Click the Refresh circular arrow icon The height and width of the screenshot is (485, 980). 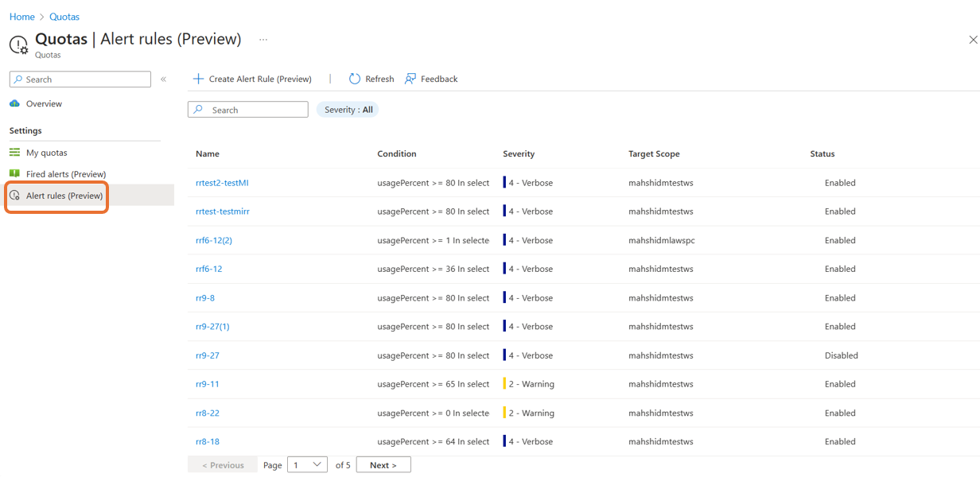point(355,79)
